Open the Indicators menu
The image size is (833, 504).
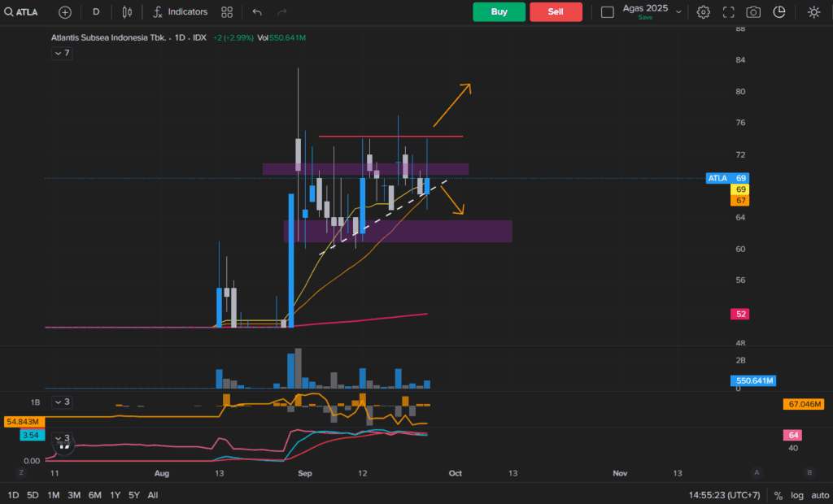click(180, 12)
